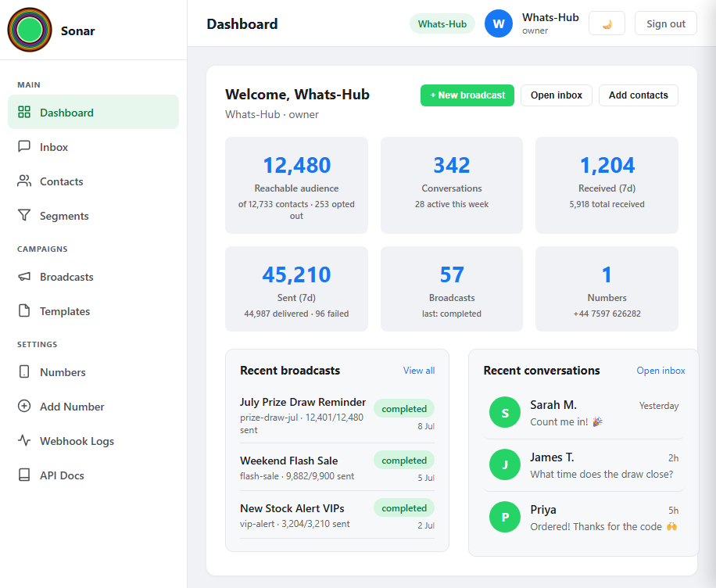This screenshot has height=588, width=716.
Task: Click the Segments funnel icon
Action: (24, 215)
